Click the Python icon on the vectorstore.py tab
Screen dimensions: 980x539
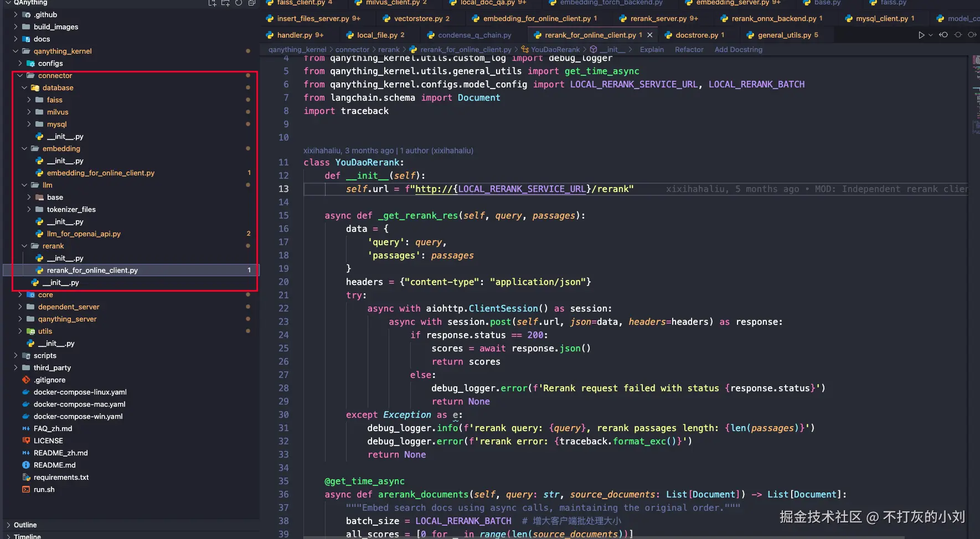coord(386,19)
